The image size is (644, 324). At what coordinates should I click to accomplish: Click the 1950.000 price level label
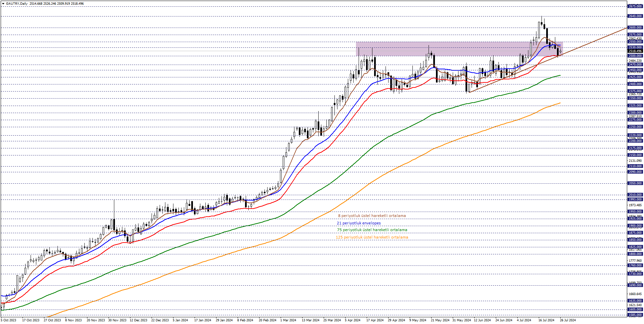pos(635,212)
